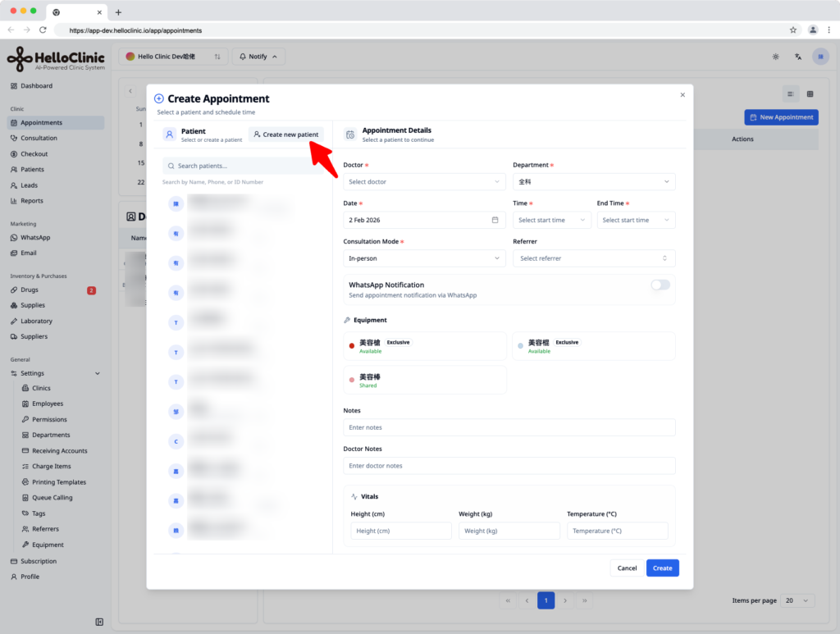Select the 美容棒 Shared equipment card
Image resolution: width=840 pixels, height=634 pixels.
(425, 381)
